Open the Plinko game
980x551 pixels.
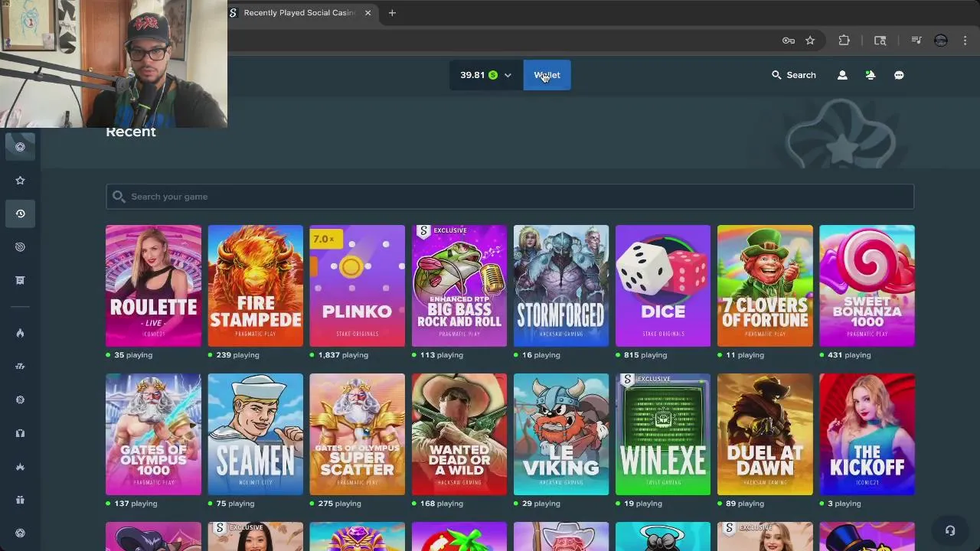(x=358, y=285)
